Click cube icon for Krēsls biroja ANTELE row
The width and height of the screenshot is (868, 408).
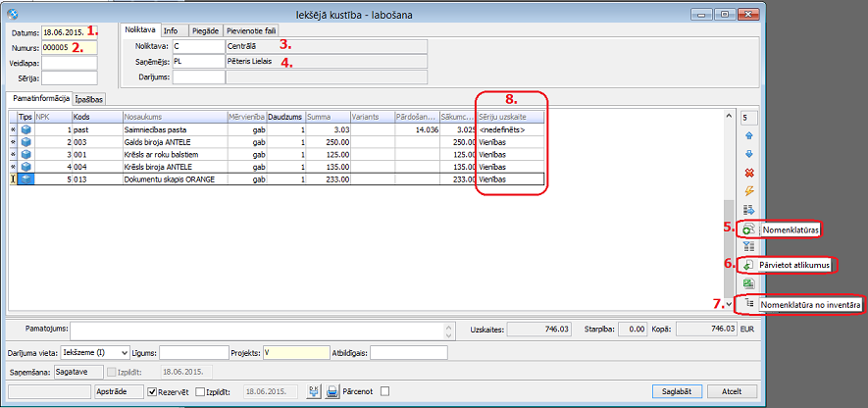click(26, 167)
